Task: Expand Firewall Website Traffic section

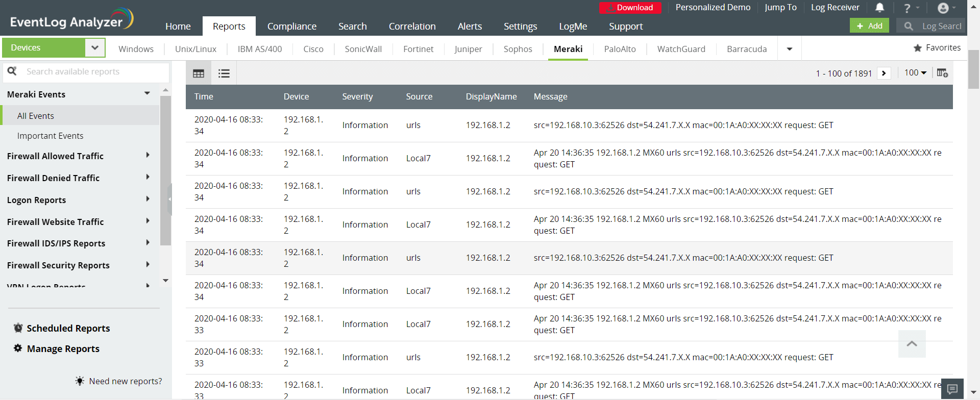Action: (148, 221)
